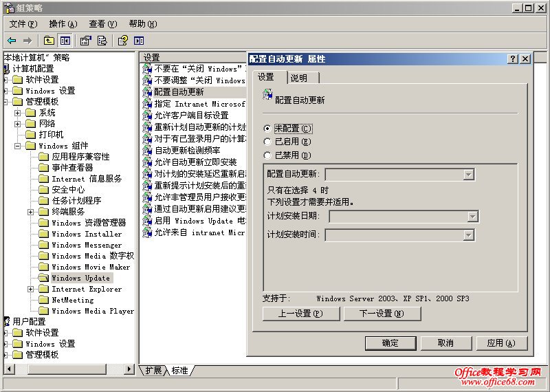Screen dimensions: 550x392
Task: Click the tree scrollbar right arrow
Action: [129, 369]
